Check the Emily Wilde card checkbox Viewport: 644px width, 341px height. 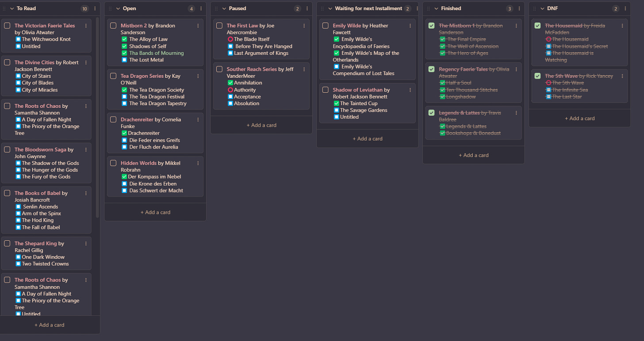[x=326, y=26]
